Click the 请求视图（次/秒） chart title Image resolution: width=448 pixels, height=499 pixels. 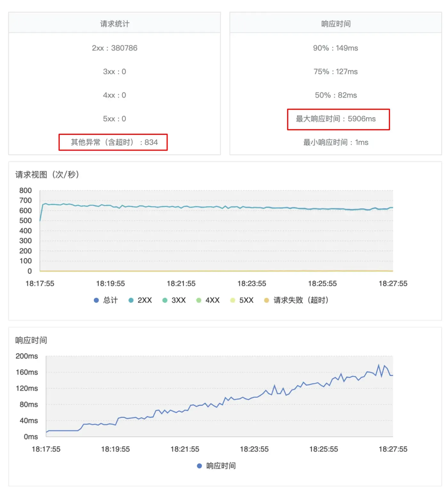point(47,175)
